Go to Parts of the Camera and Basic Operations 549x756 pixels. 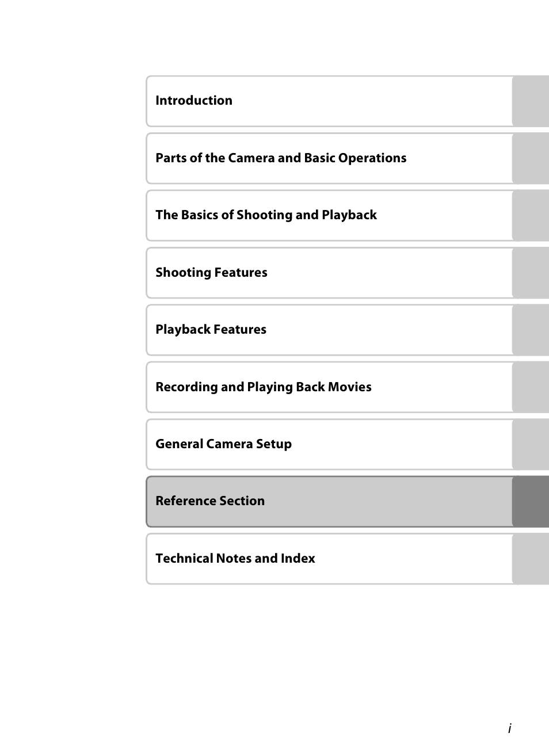click(281, 158)
